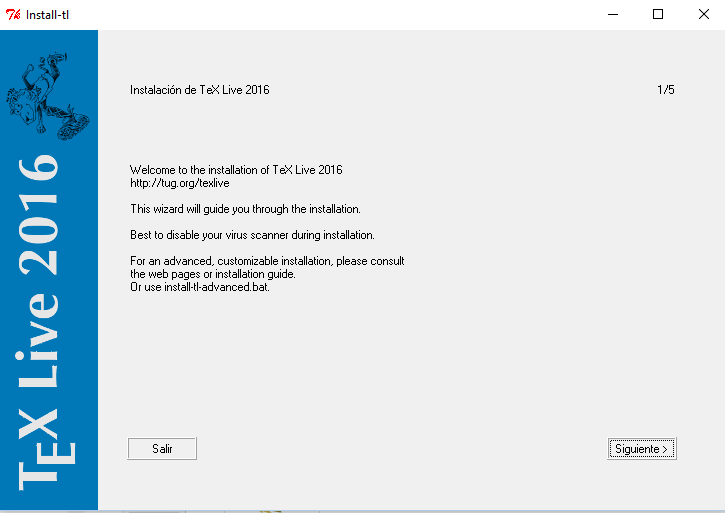Viewport: 725px width, 513px height.
Task: Click 'Welcome to the installation of TeX Live 2016' text
Action: (x=236, y=170)
